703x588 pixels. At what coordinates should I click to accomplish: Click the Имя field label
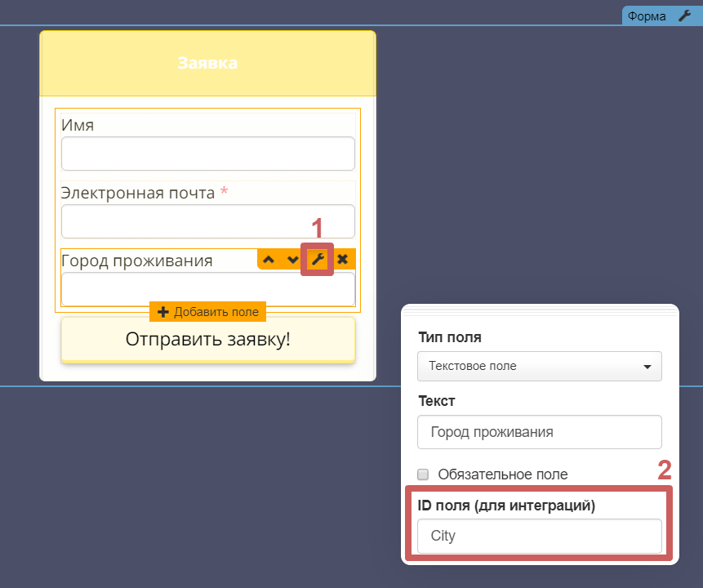[x=78, y=125]
